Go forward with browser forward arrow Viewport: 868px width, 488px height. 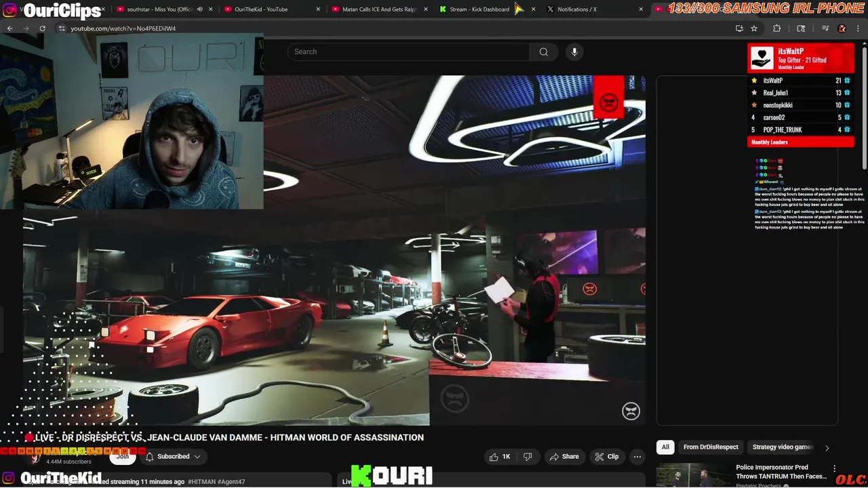tap(26, 28)
